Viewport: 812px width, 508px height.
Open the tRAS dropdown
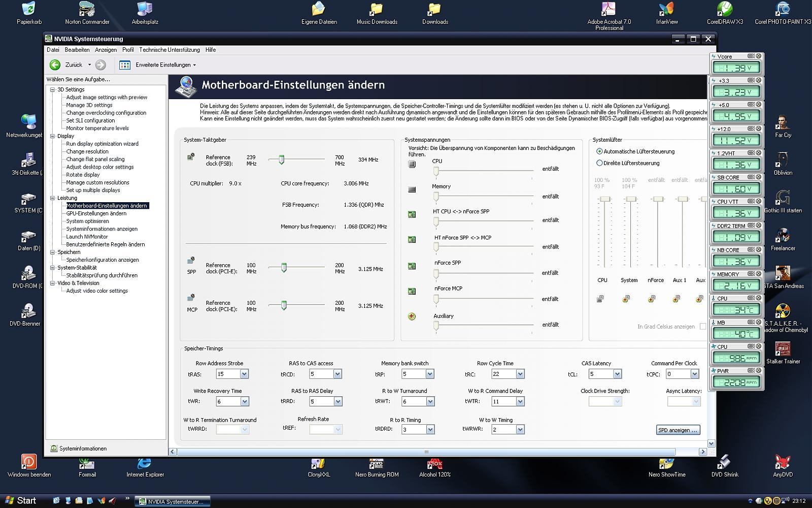pos(244,374)
